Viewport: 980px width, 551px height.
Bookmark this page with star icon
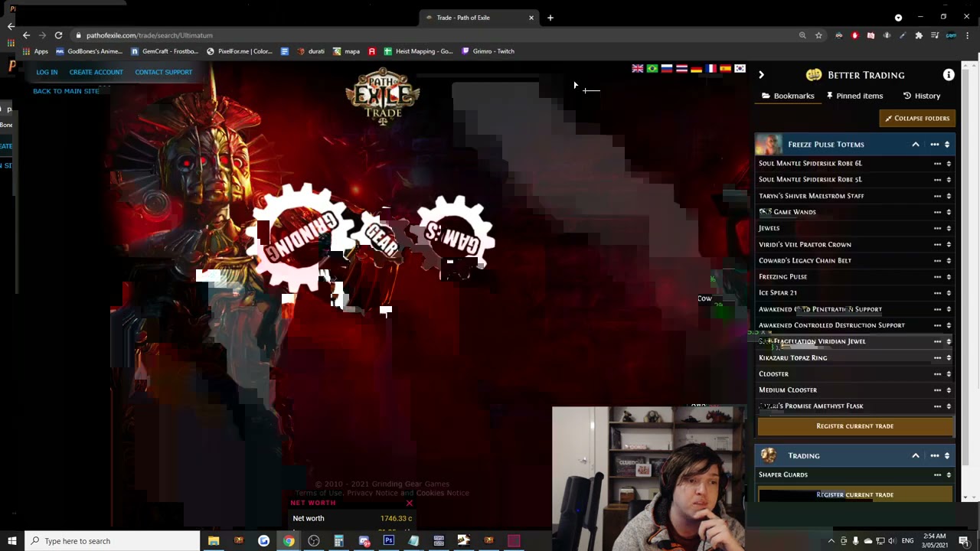(818, 35)
